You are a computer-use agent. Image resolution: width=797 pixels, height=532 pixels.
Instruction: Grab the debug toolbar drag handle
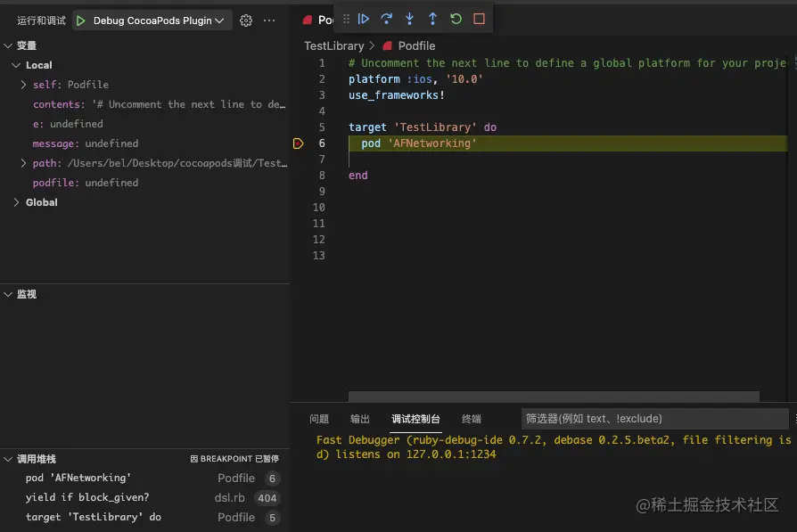tap(346, 19)
